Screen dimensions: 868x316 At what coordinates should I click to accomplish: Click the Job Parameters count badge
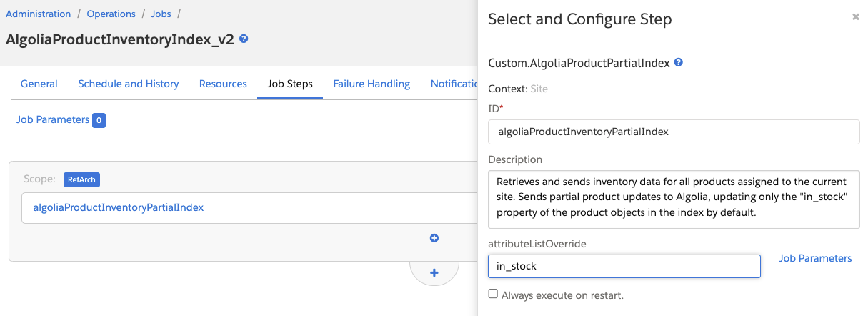(99, 120)
